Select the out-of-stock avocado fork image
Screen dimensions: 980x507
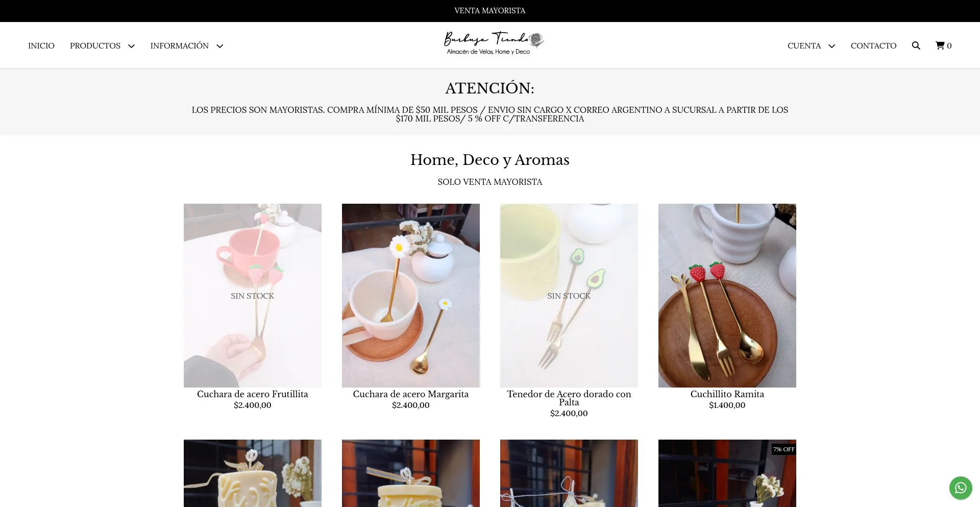(569, 296)
